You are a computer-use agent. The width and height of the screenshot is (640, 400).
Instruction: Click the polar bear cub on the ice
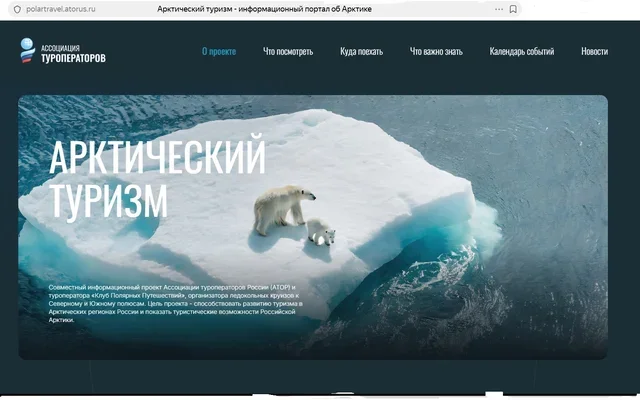coord(321,232)
